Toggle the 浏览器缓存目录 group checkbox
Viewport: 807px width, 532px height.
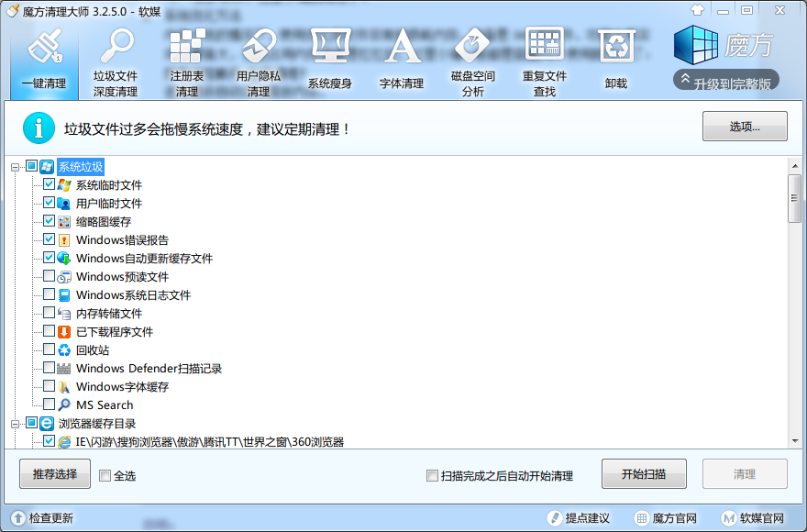31,423
